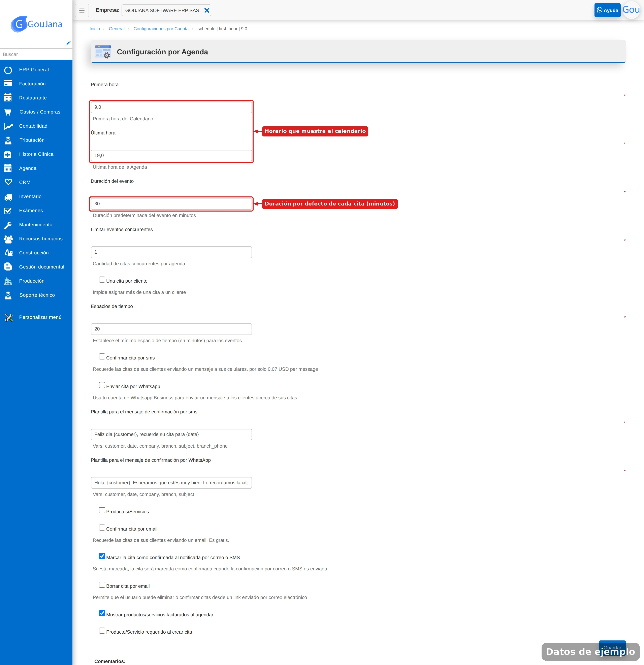Uncheck Marcar la cita como confirmada checkbox
This screenshot has width=644, height=665.
point(102,556)
